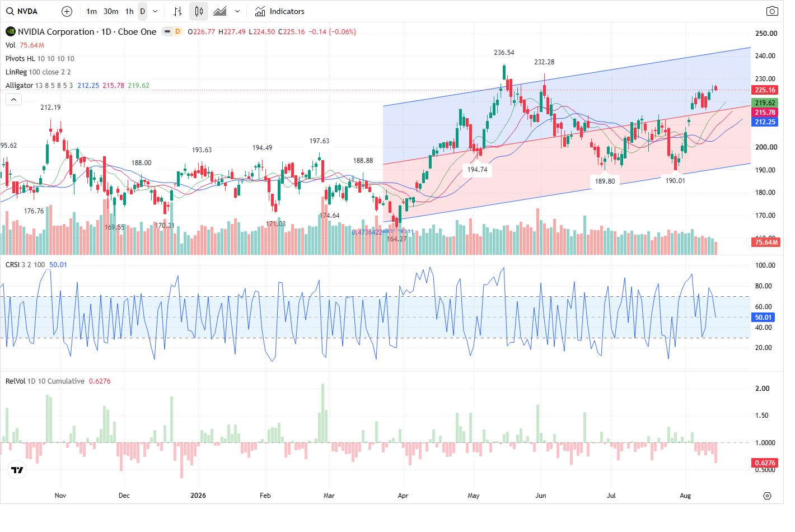Click the 188.88 pivot label
The image size is (795, 532).
pyautogui.click(x=363, y=161)
